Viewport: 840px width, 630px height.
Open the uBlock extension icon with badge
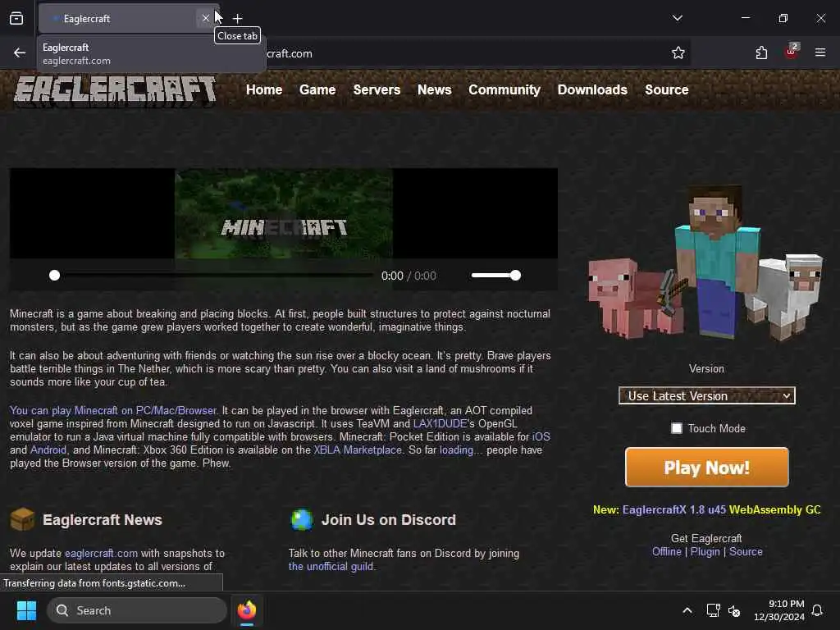pyautogui.click(x=792, y=52)
